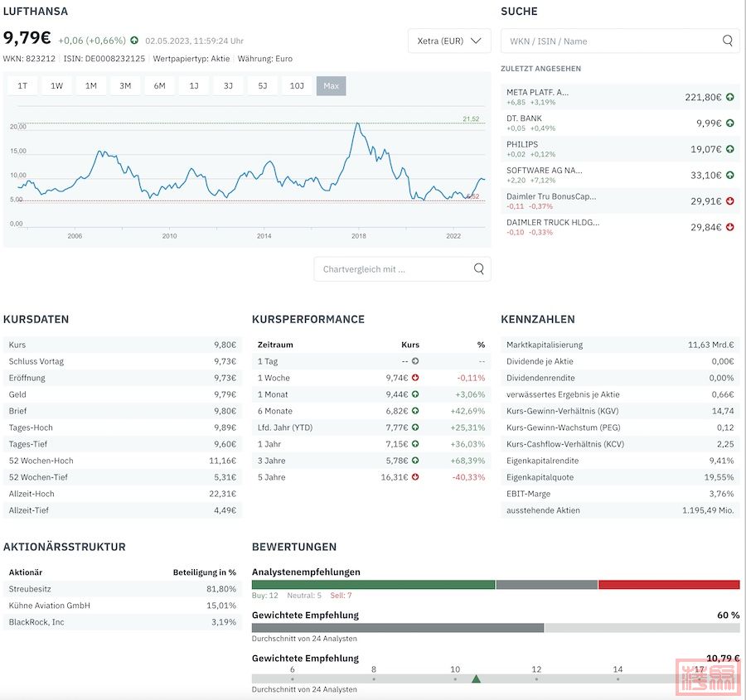Click red down arrow for Daimler Tru BonusCap

coord(729,201)
